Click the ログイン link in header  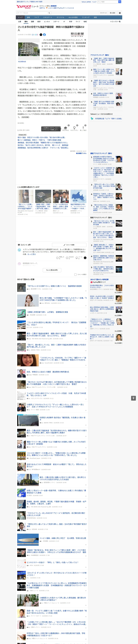(42, 8)
